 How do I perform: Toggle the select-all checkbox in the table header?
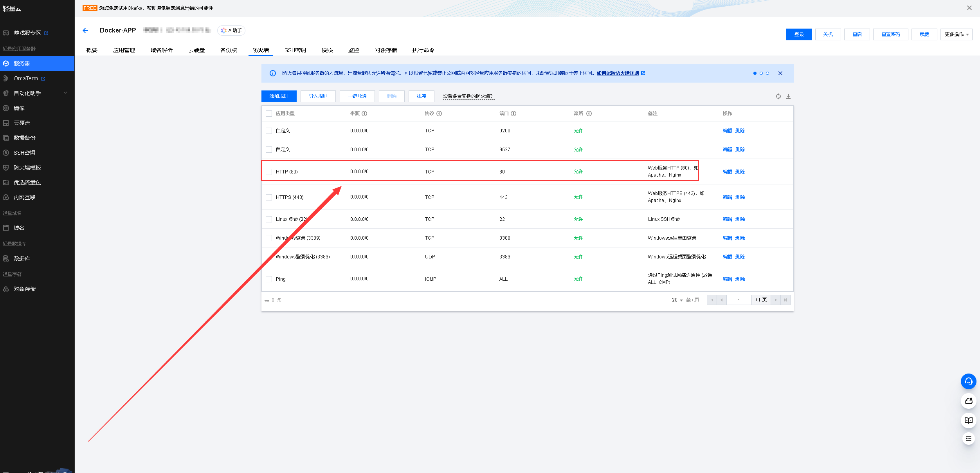[x=269, y=114]
